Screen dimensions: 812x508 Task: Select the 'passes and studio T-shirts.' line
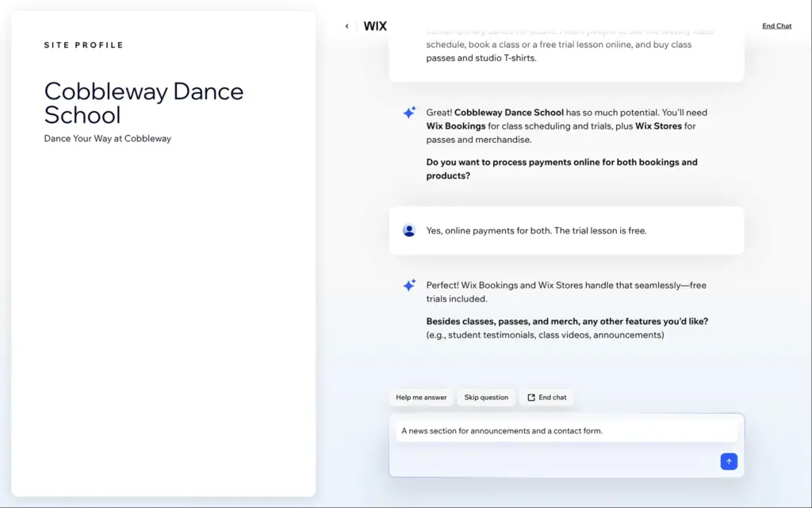[x=481, y=58]
